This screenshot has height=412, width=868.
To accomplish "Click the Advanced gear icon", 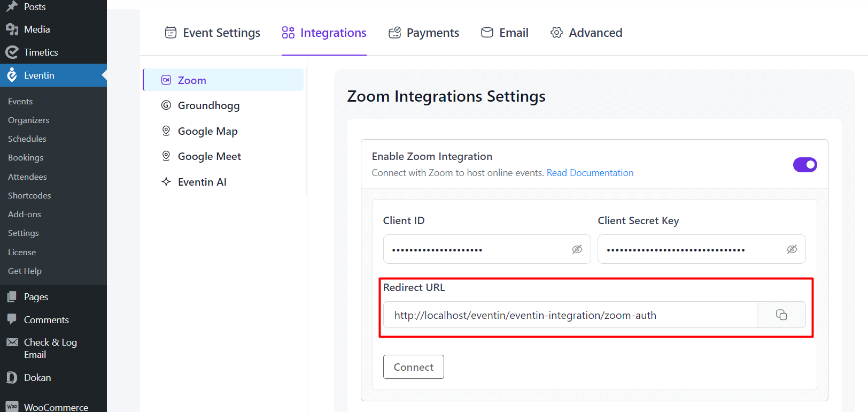I will coord(556,33).
